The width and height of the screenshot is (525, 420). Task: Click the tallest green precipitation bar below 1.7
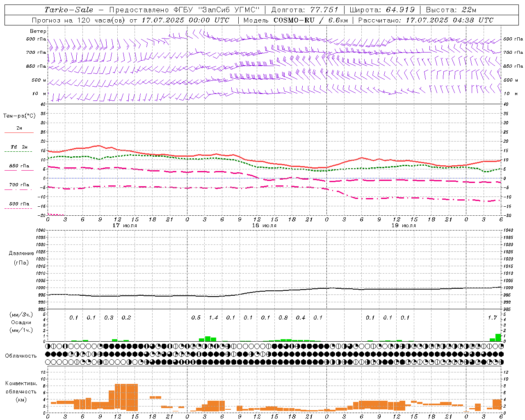498,338
